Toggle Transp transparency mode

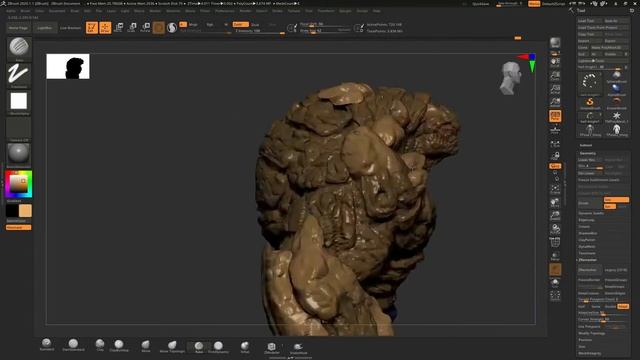point(555,257)
